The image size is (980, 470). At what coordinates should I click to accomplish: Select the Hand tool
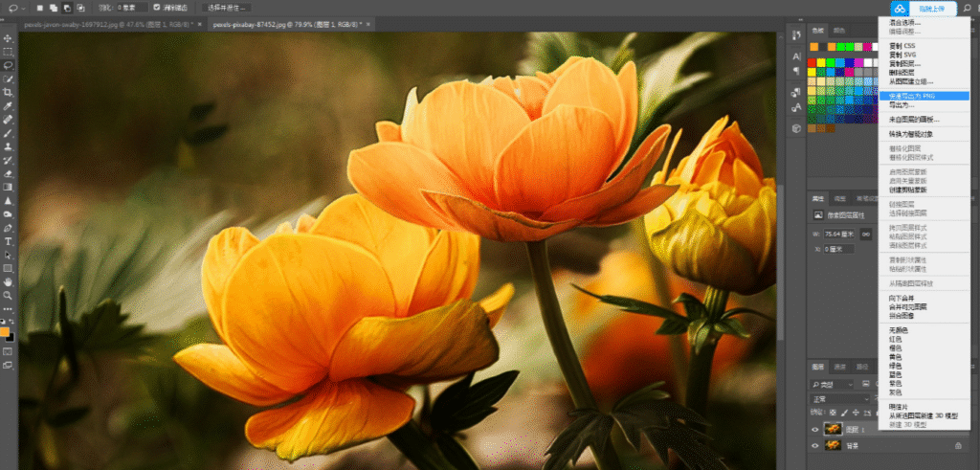point(8,281)
